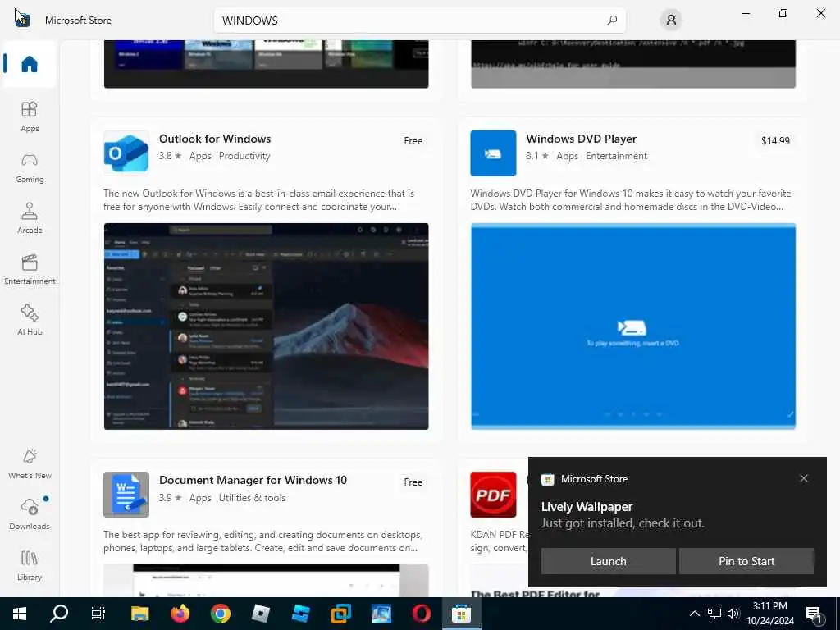This screenshot has width=840, height=630.
Task: Click the Document Manager for Windows 10 icon
Action: pos(126,495)
